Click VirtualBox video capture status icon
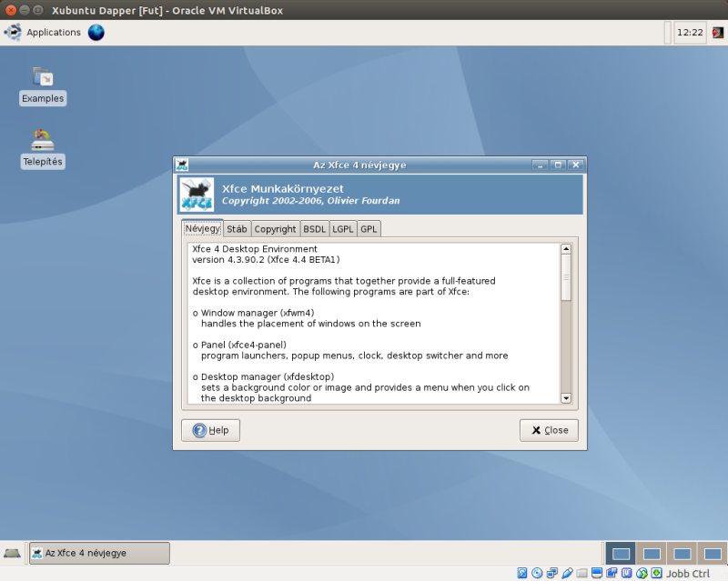This screenshot has width=728, height=581. coord(612,573)
